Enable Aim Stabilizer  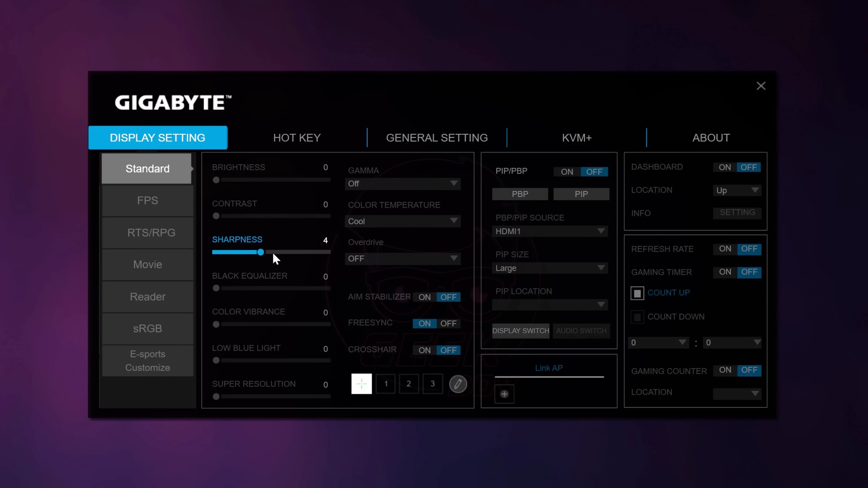point(425,297)
